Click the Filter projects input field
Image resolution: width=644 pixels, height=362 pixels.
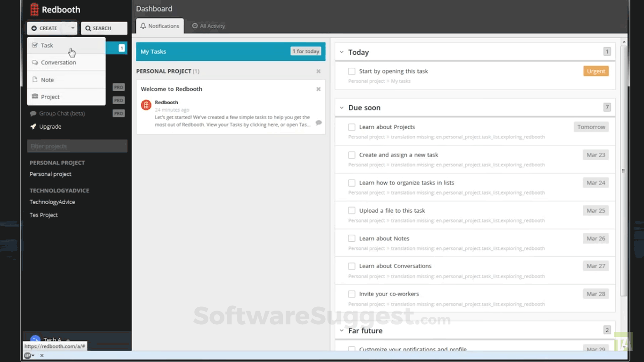pos(77,146)
